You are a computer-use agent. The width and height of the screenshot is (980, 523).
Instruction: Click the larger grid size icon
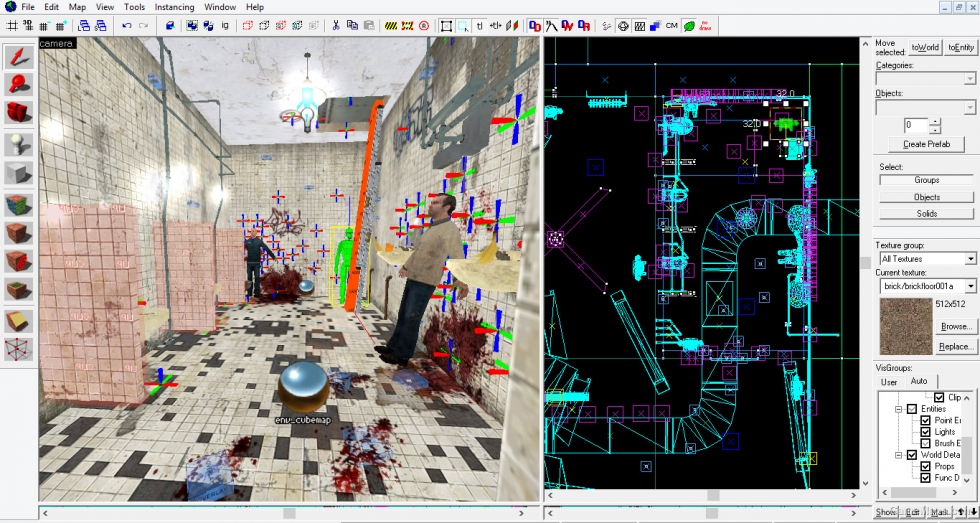tap(61, 26)
